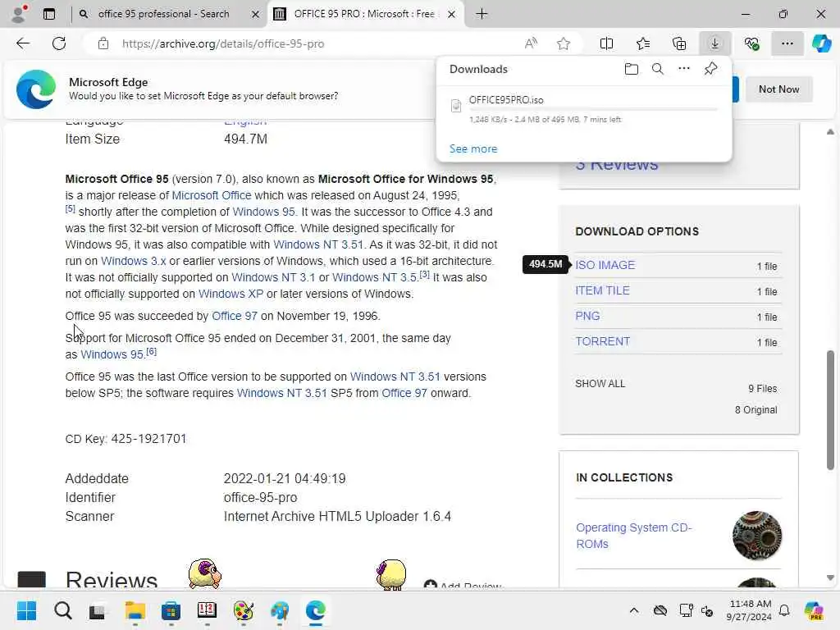Screen dimensions: 840x630
Task: Show hidden system tray icons
Action: click(x=634, y=610)
